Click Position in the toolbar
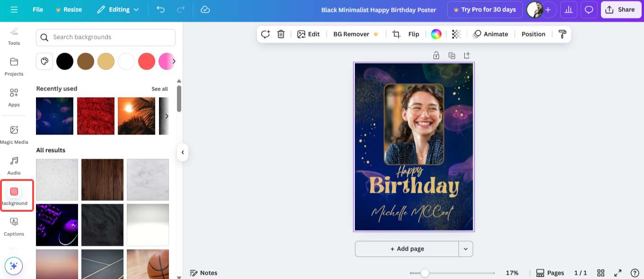This screenshot has height=279, width=644. point(533,34)
